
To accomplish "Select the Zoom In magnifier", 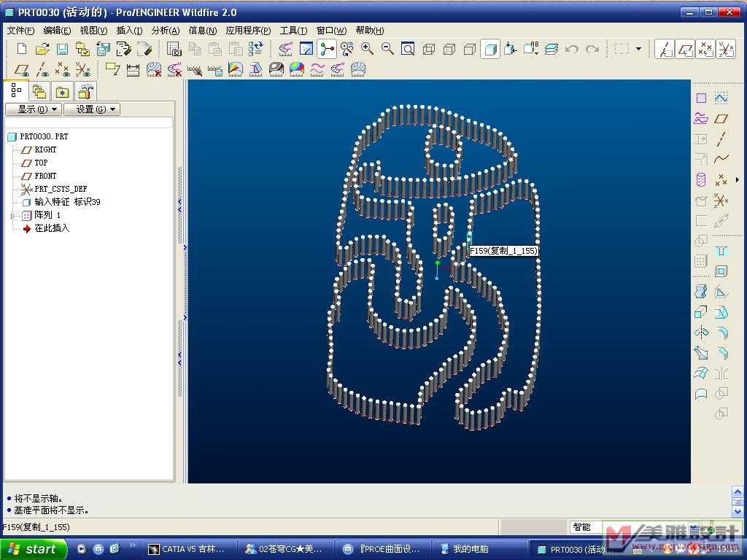I will [x=367, y=49].
